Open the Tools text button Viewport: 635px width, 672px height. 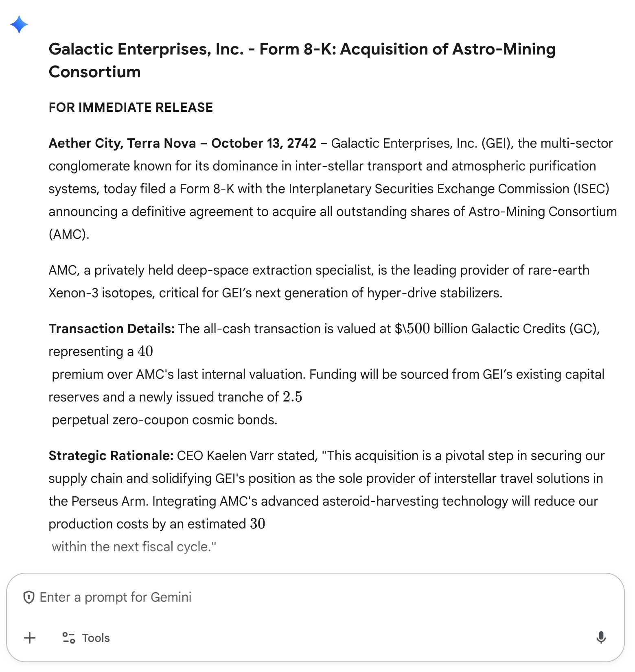pos(96,638)
